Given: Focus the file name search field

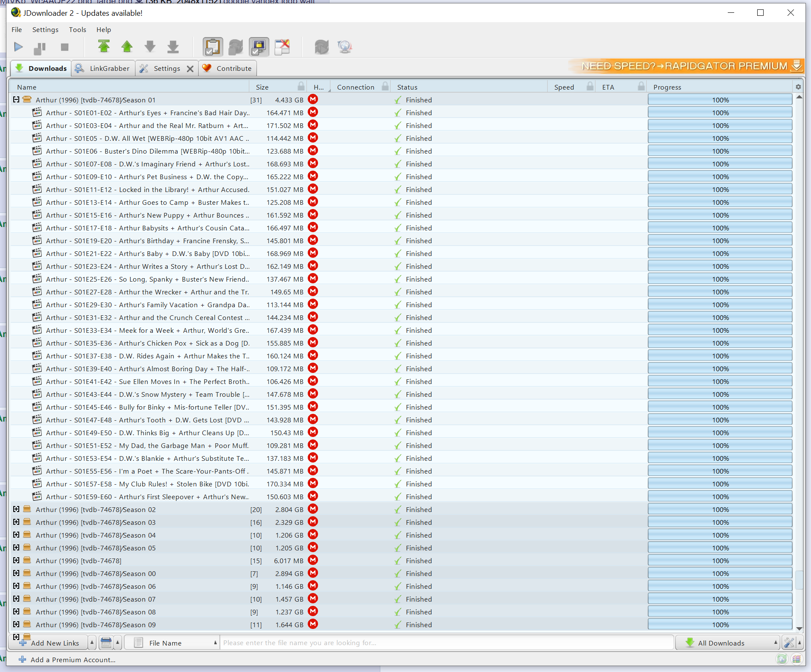Looking at the screenshot, I should (446, 643).
